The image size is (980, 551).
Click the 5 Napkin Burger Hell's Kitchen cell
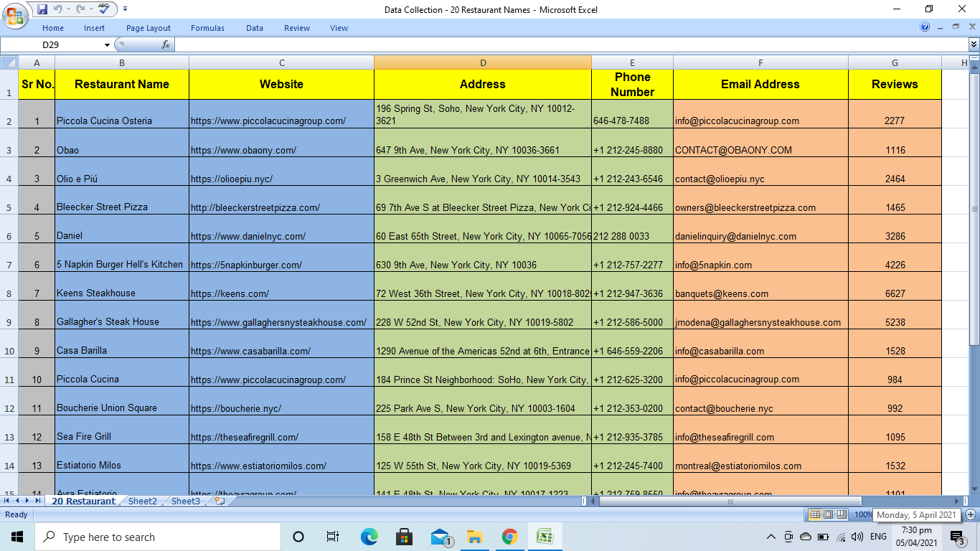click(x=122, y=258)
